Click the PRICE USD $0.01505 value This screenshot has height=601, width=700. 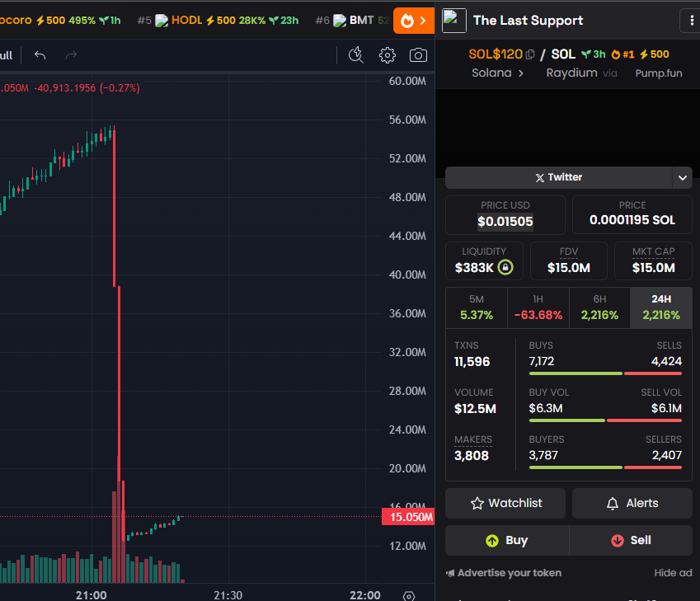coord(505,222)
